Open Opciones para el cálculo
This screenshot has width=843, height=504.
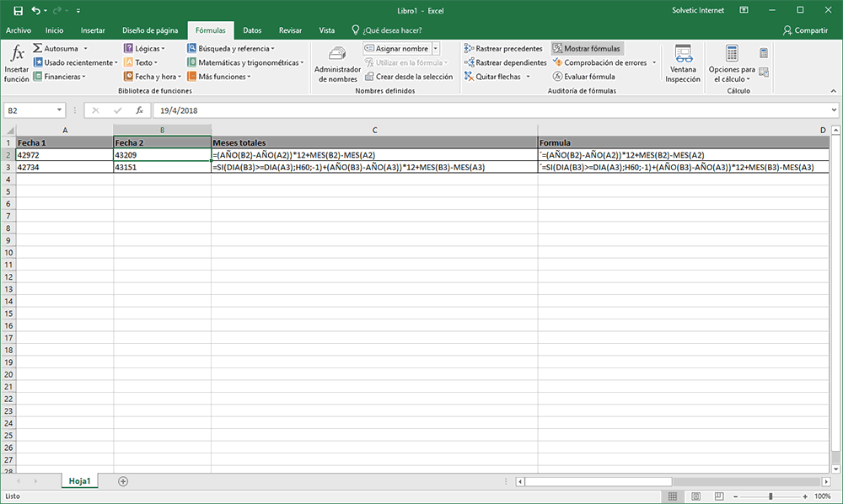coord(732,64)
